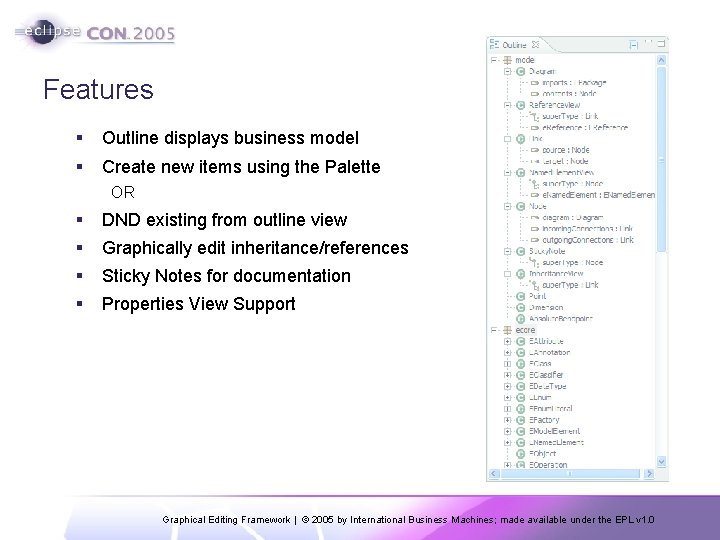The image size is (720, 540).
Task: Expand the EModelElement class node
Action: (x=507, y=431)
